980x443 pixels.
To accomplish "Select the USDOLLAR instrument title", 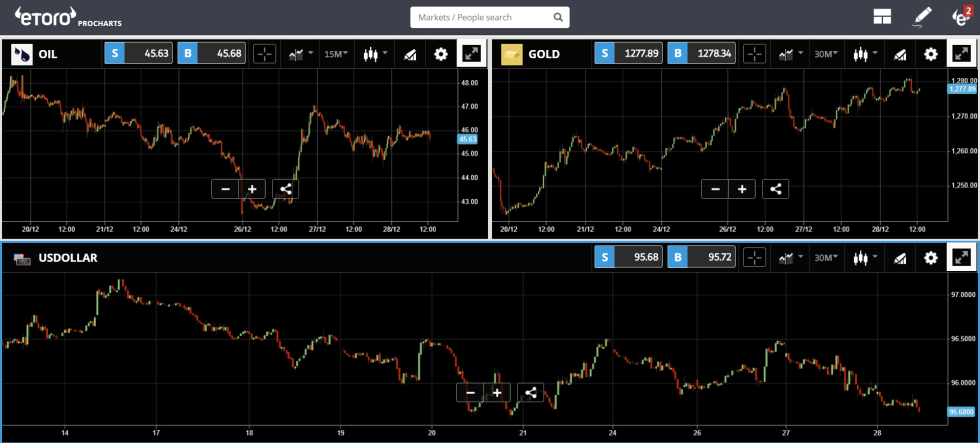I will pos(68,258).
